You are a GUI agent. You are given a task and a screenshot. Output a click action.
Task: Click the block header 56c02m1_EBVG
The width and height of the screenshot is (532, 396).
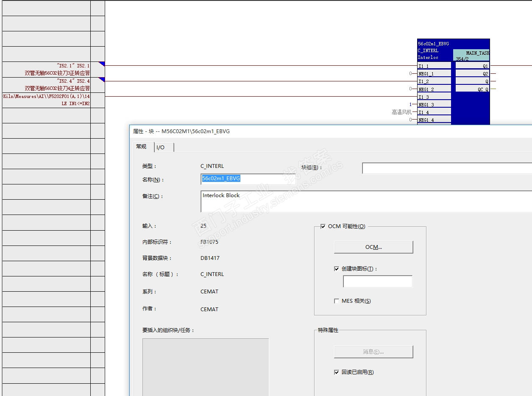[x=433, y=44]
